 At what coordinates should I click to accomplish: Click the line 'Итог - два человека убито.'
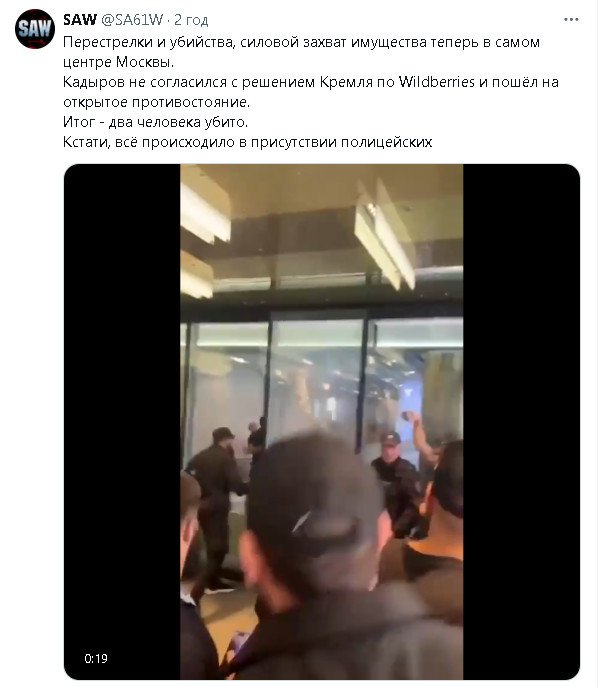156,122
